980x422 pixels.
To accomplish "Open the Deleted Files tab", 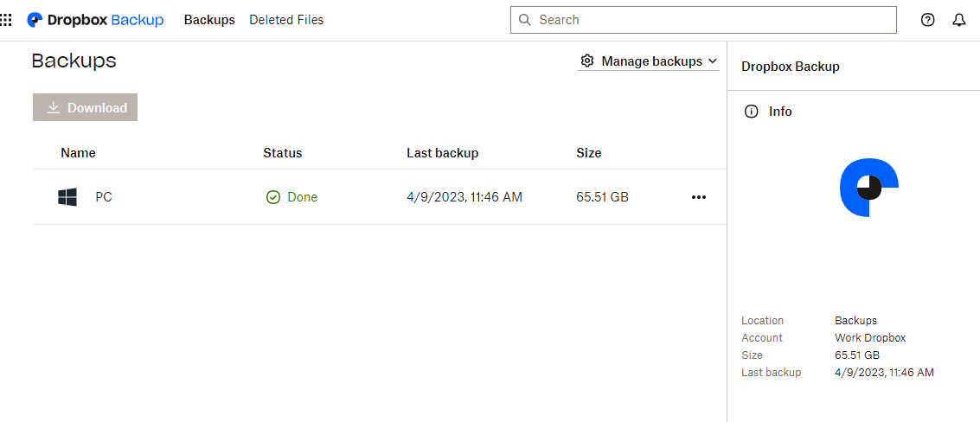I will pyautogui.click(x=286, y=20).
